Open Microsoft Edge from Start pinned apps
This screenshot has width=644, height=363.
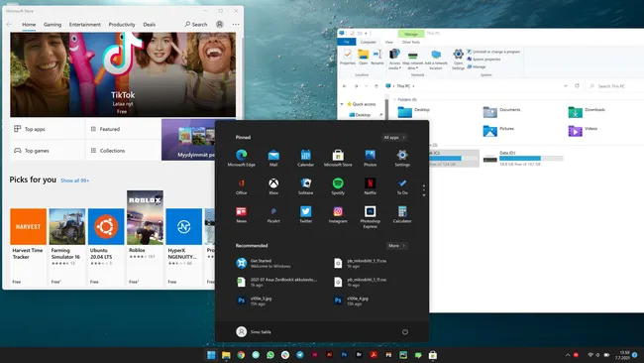(x=242, y=158)
